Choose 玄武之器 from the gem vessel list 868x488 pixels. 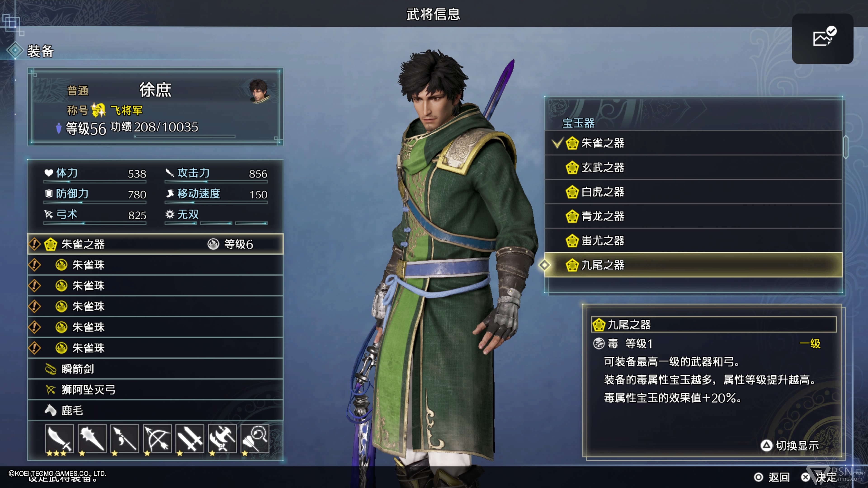tap(693, 167)
